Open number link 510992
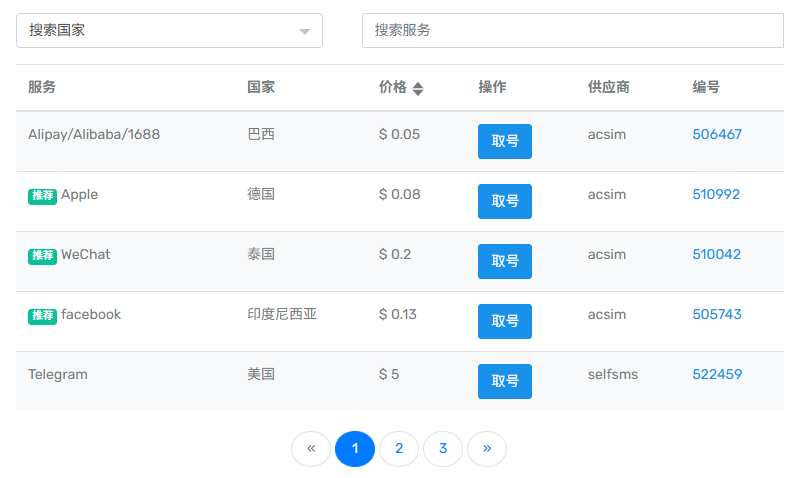Screen dimensions: 804x478 click(716, 194)
